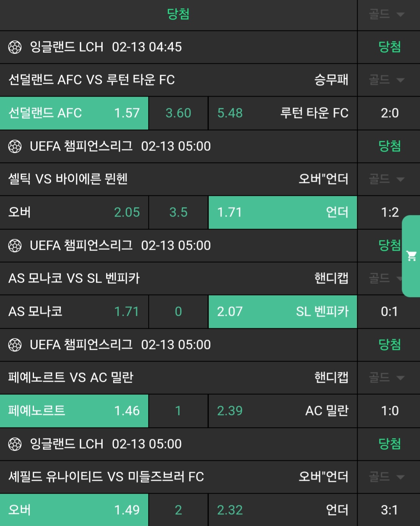Click soccer ball icon for 셀틱 match league

click(15, 147)
